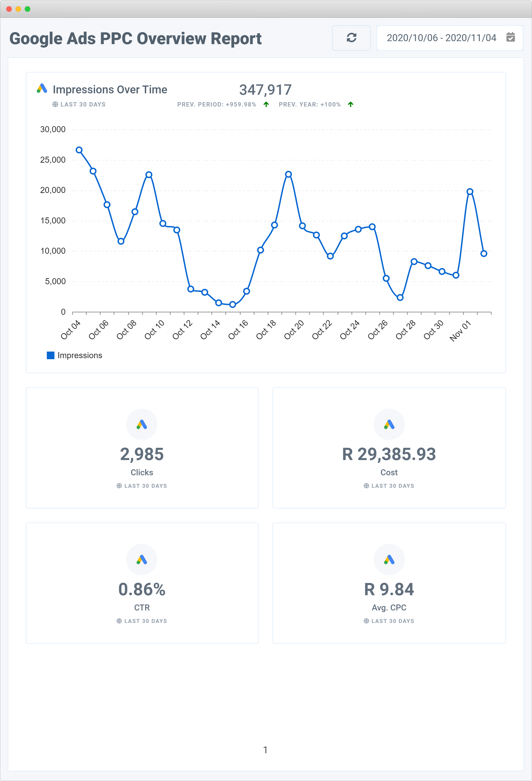Click globe icon under CTR label

[x=119, y=621]
